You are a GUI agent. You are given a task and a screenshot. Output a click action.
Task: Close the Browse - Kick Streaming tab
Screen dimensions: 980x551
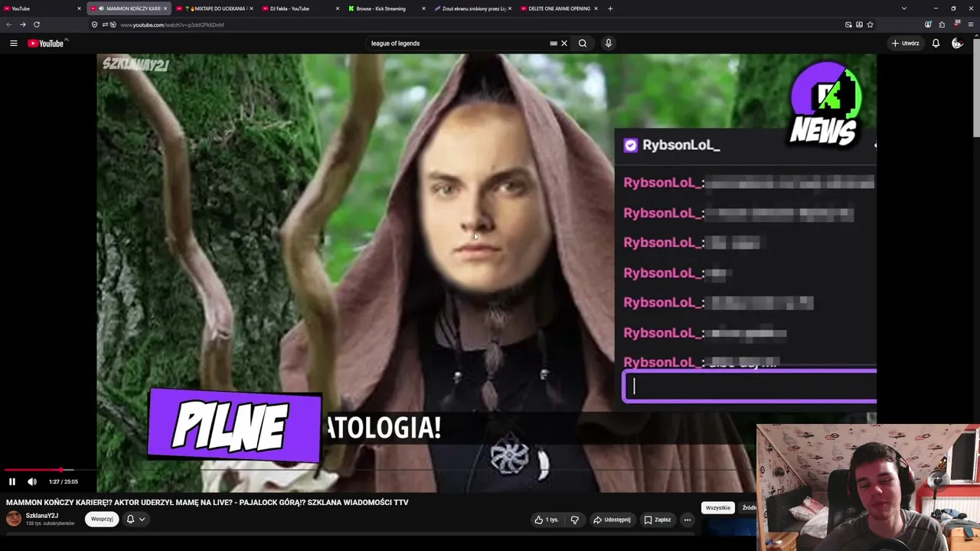click(x=423, y=8)
